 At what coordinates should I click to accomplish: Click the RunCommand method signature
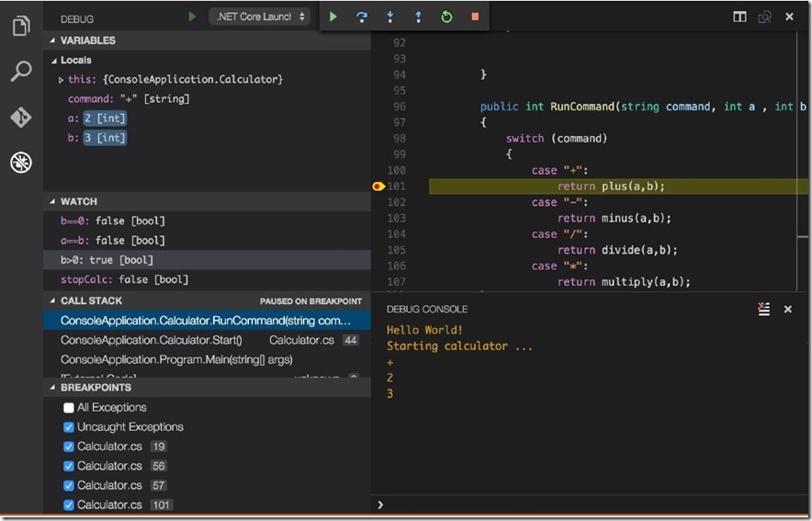[x=643, y=107]
